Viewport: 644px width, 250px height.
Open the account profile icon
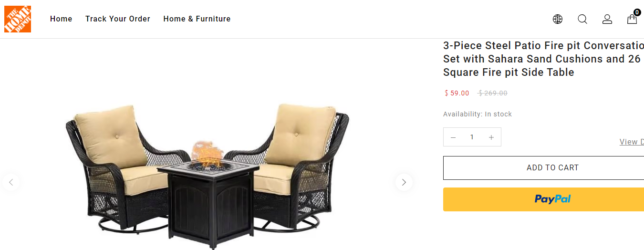tap(607, 19)
